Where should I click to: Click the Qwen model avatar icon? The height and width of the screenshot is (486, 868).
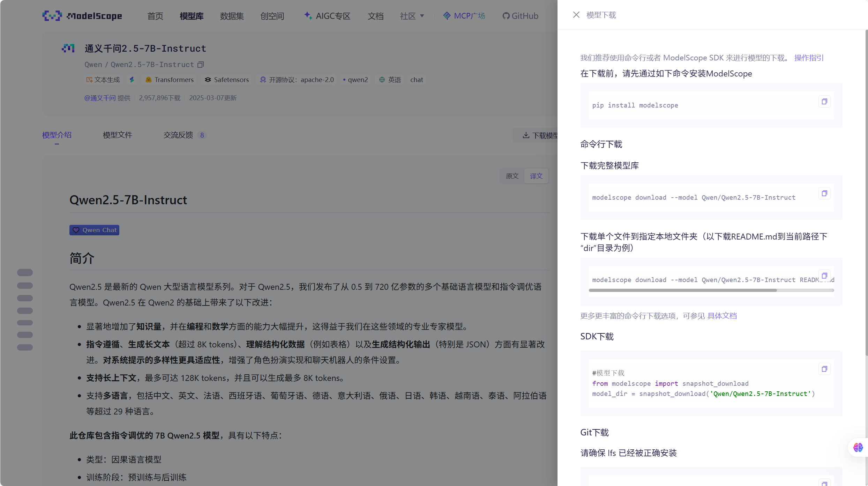68,48
